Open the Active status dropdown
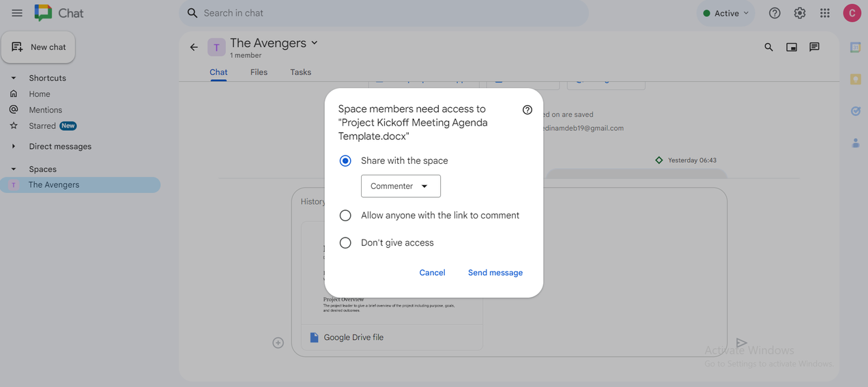The width and height of the screenshot is (868, 387). 725,13
